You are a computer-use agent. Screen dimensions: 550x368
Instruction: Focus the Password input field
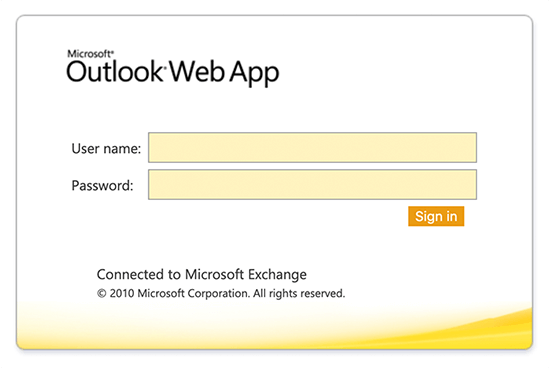point(312,185)
